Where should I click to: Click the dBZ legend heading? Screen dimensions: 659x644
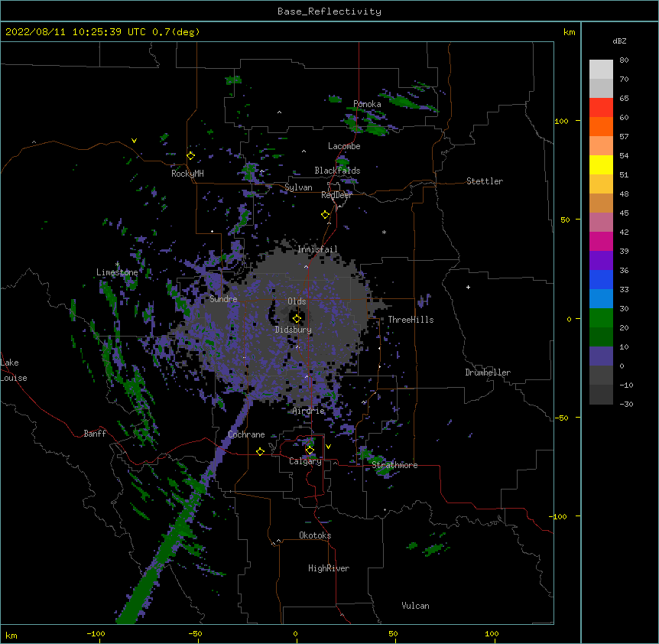619,41
